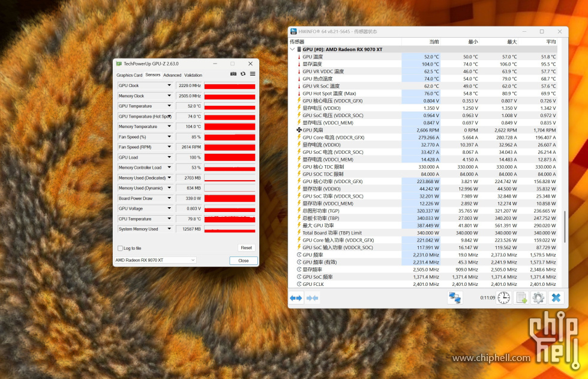Viewport: 588px width, 379px height.
Task: Select the GPU VR VDDC 温度 row
Action: [x=424, y=71]
